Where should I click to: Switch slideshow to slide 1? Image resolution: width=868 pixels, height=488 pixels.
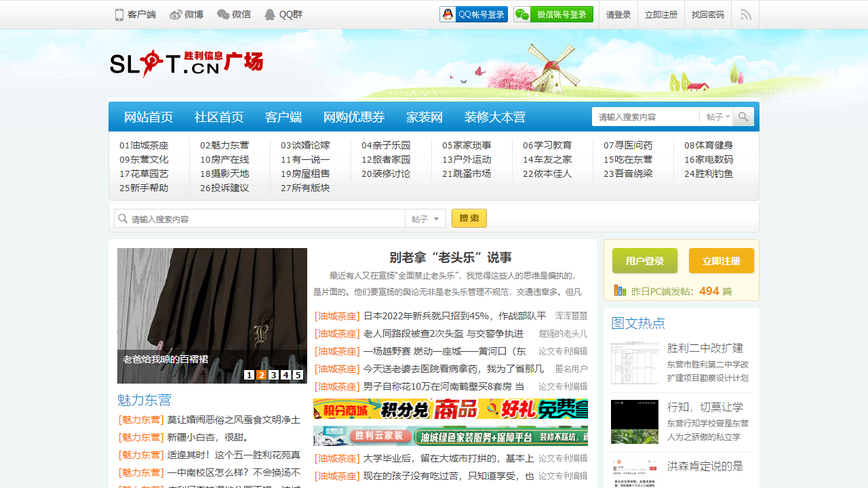click(249, 375)
